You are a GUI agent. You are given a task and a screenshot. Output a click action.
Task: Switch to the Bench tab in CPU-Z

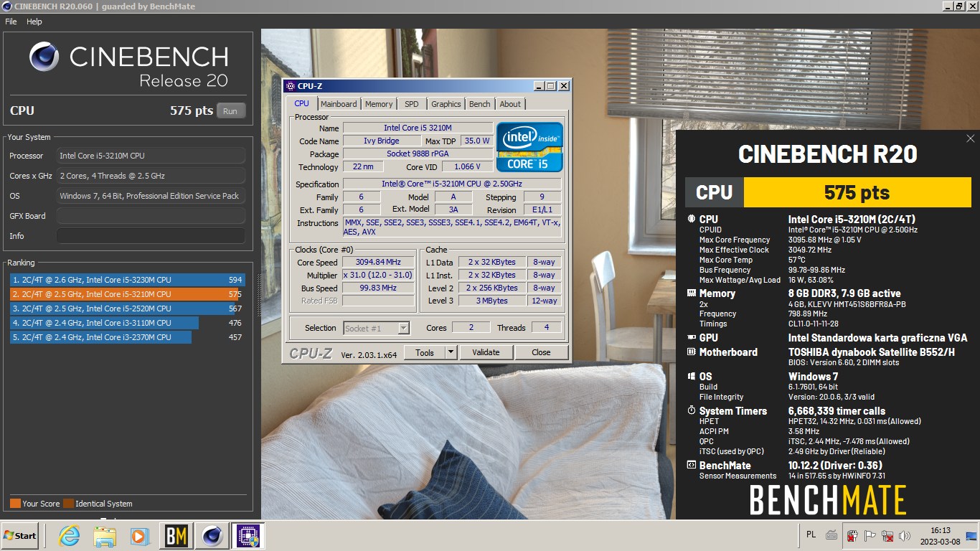480,104
